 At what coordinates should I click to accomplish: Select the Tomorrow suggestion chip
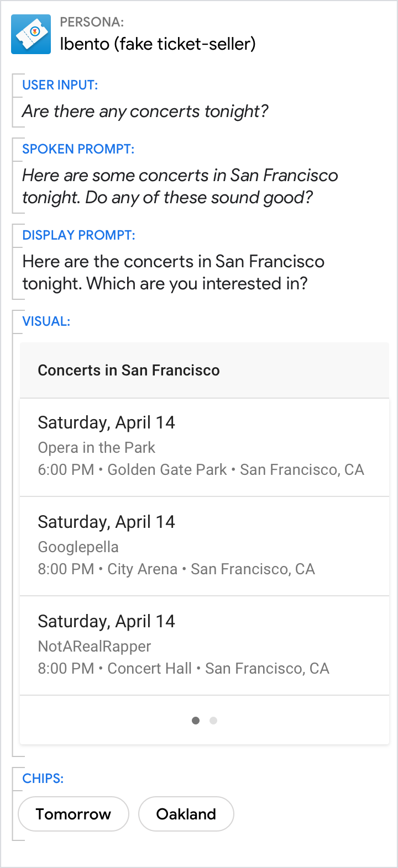coord(74,814)
